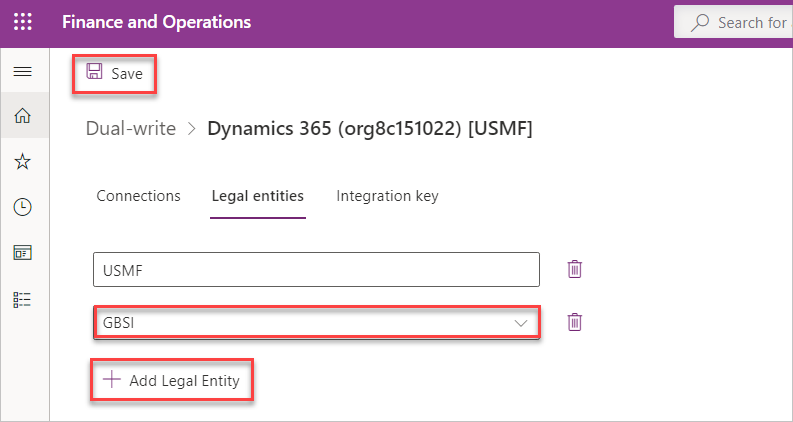Open Modules list icon in sidebar
The image size is (793, 422).
(x=22, y=300)
